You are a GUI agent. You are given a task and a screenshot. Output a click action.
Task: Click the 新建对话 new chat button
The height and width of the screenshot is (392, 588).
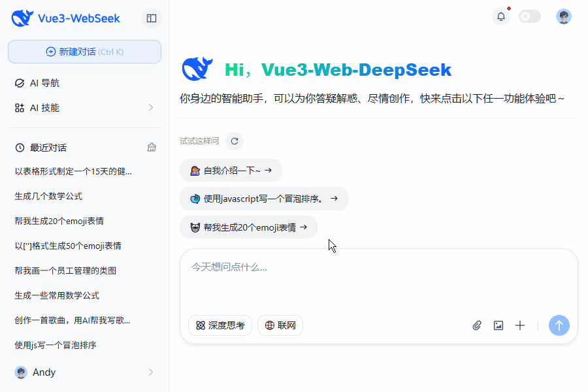point(84,51)
